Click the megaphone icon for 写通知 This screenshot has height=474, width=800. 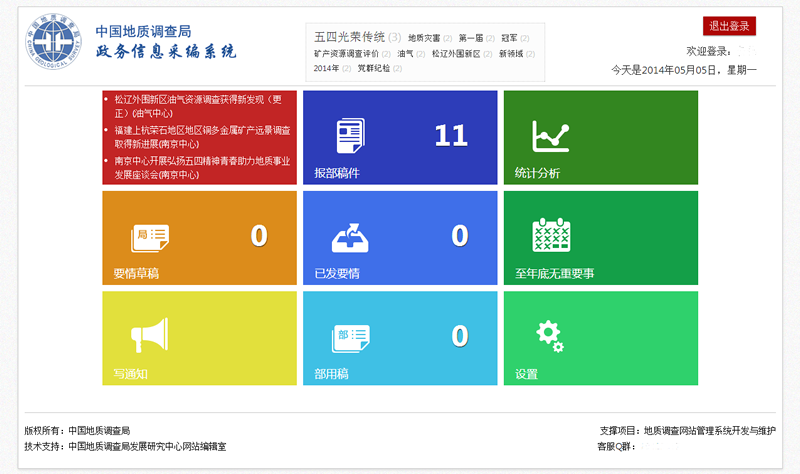pos(149,335)
